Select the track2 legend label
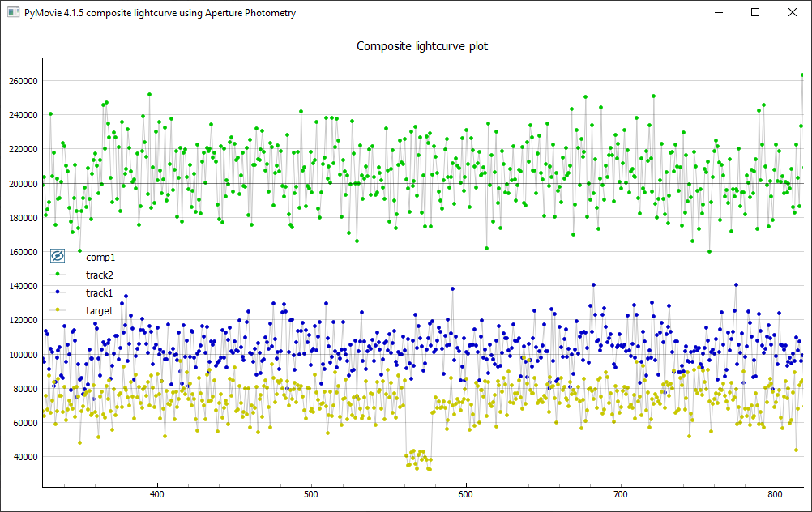The width and height of the screenshot is (812, 512). (x=100, y=275)
